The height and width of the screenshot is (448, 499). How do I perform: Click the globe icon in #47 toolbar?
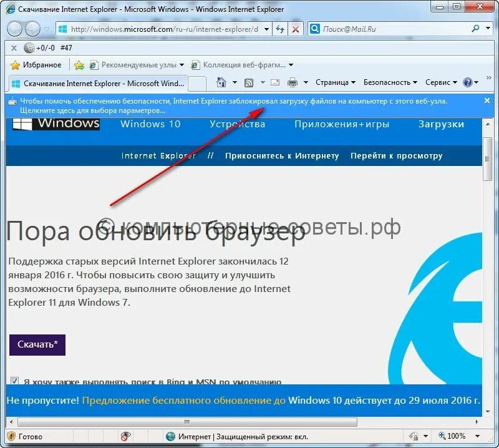pyautogui.click(x=29, y=48)
